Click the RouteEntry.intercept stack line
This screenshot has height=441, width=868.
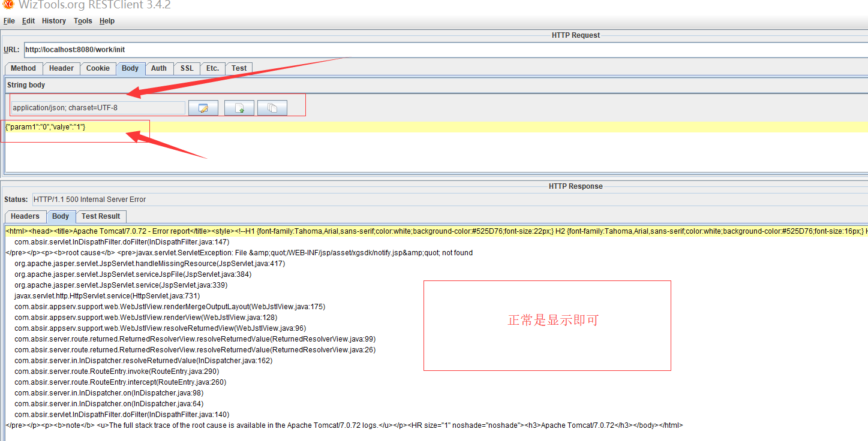click(121, 382)
